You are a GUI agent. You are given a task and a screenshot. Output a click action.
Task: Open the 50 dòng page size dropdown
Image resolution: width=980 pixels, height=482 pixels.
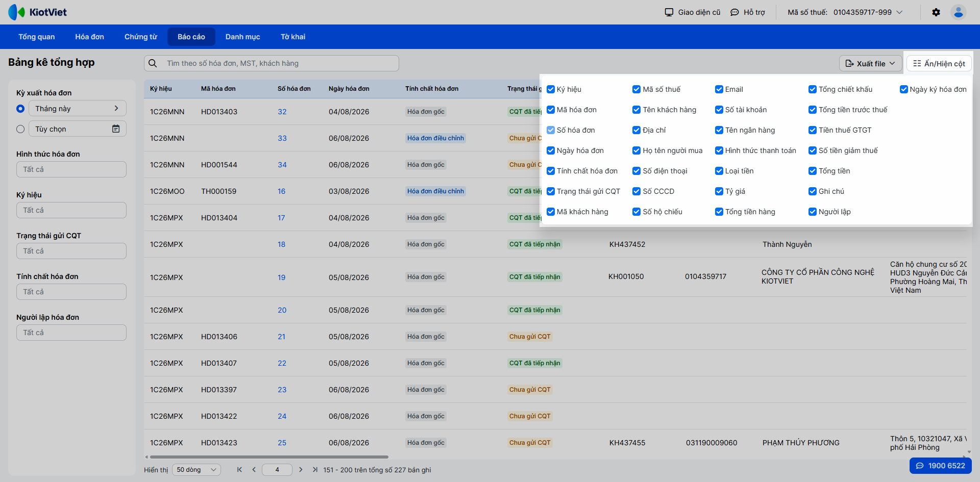pos(197,470)
